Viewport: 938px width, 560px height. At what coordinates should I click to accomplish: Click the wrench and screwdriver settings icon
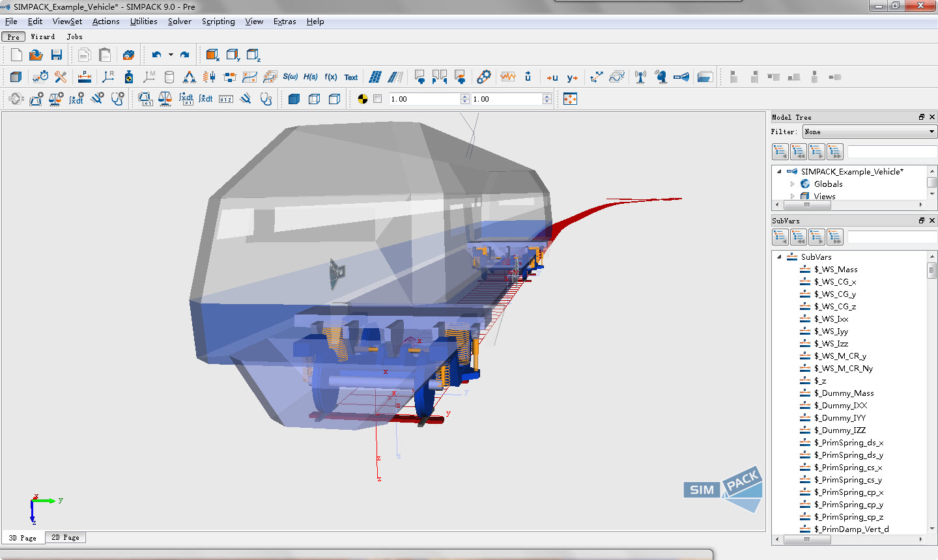61,77
